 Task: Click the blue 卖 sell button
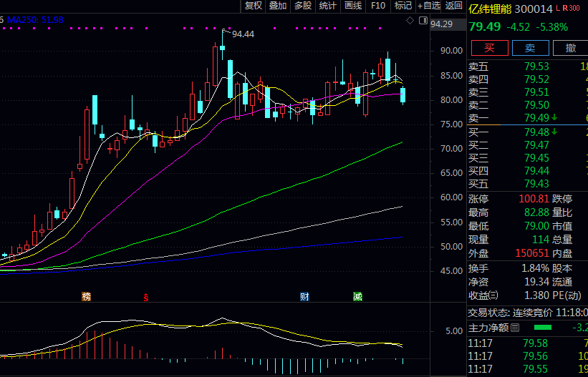tap(530, 48)
